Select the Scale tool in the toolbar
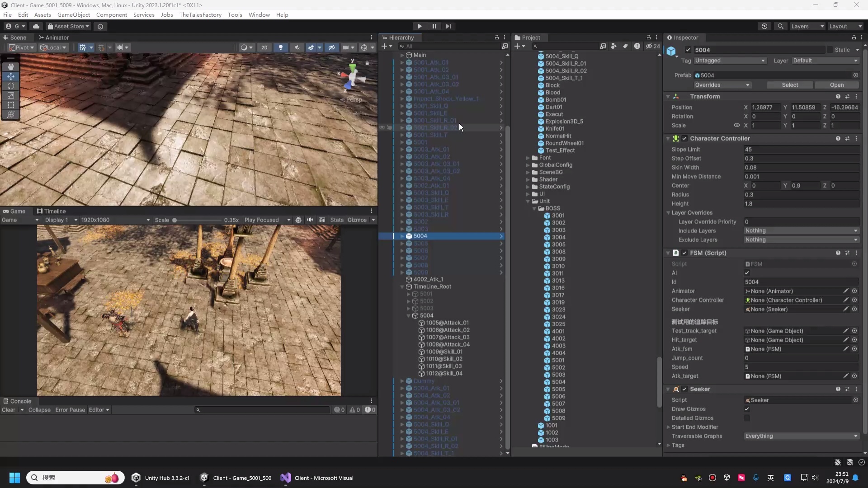The width and height of the screenshot is (868, 488). pyautogui.click(x=11, y=95)
